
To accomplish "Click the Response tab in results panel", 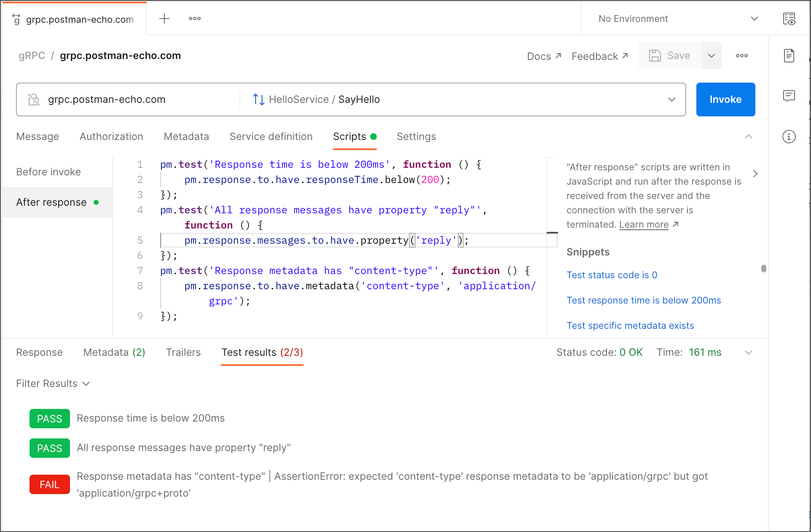I will (x=39, y=352).
